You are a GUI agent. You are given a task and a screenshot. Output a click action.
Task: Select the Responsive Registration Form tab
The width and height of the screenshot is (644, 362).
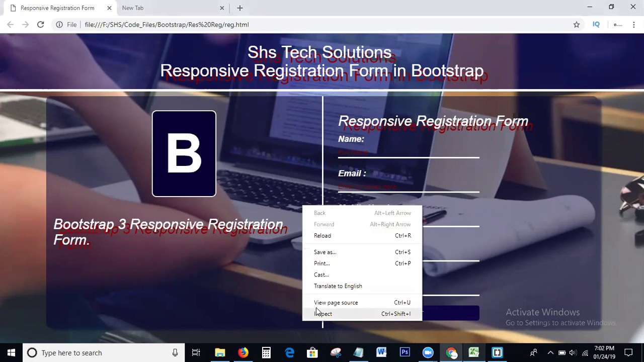pos(57,8)
